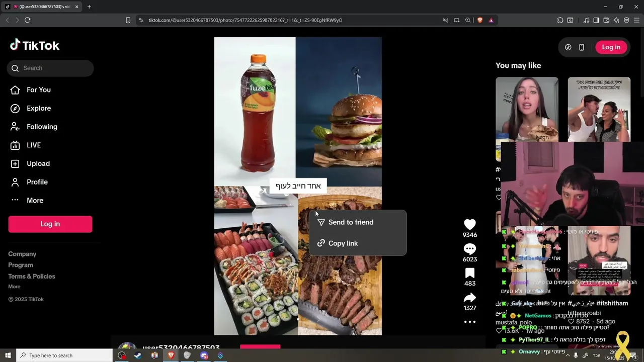Open the Brave Wallet icon
Viewport: 644px width, 362px height.
(x=606, y=20)
